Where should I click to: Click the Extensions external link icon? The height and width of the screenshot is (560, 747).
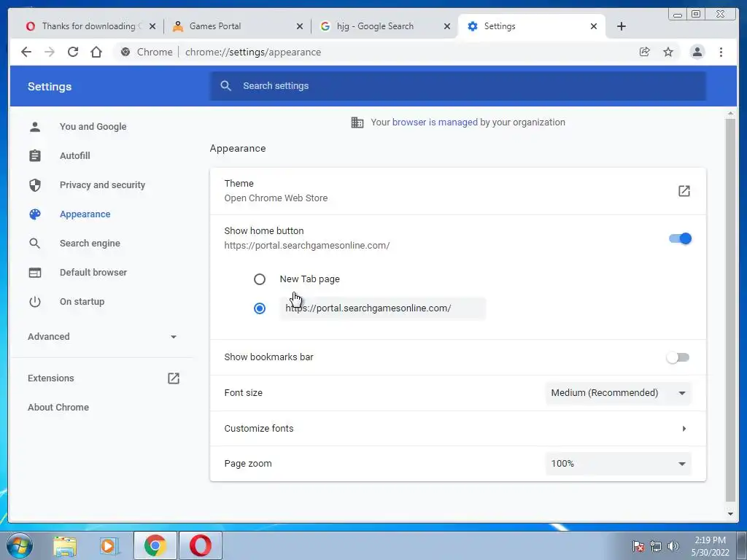click(x=174, y=378)
